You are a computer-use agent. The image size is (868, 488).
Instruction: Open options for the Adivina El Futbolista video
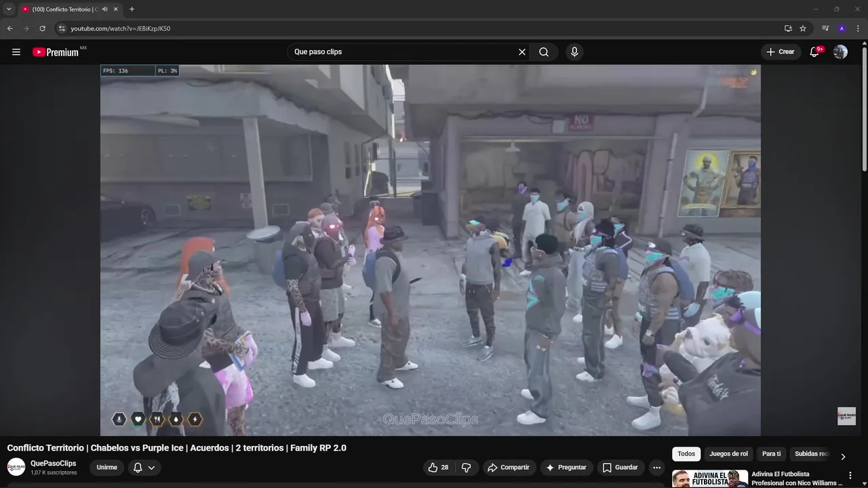point(850,475)
